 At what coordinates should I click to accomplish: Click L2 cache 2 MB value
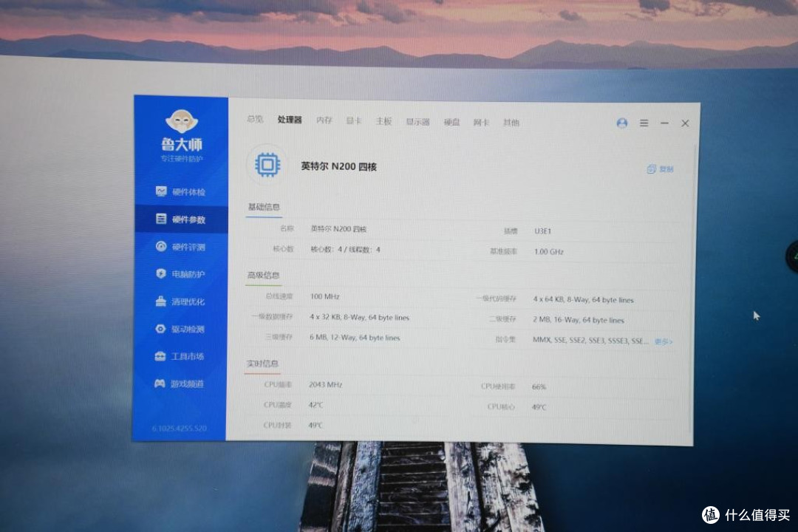(x=578, y=320)
